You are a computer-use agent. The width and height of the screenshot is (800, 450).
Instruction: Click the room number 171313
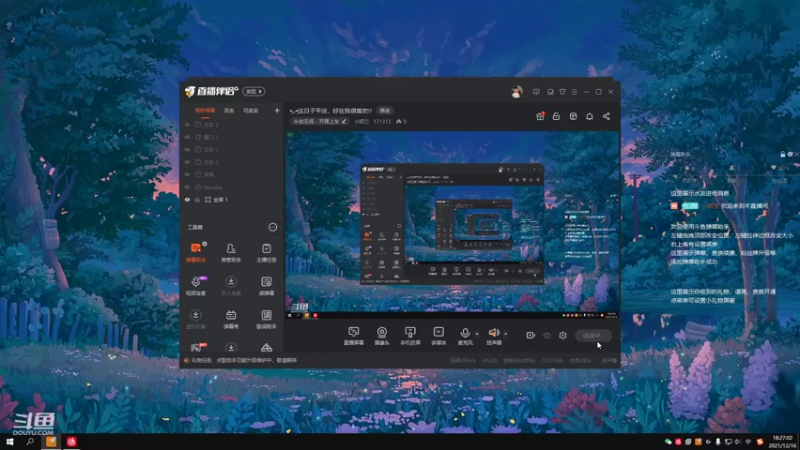coord(382,121)
